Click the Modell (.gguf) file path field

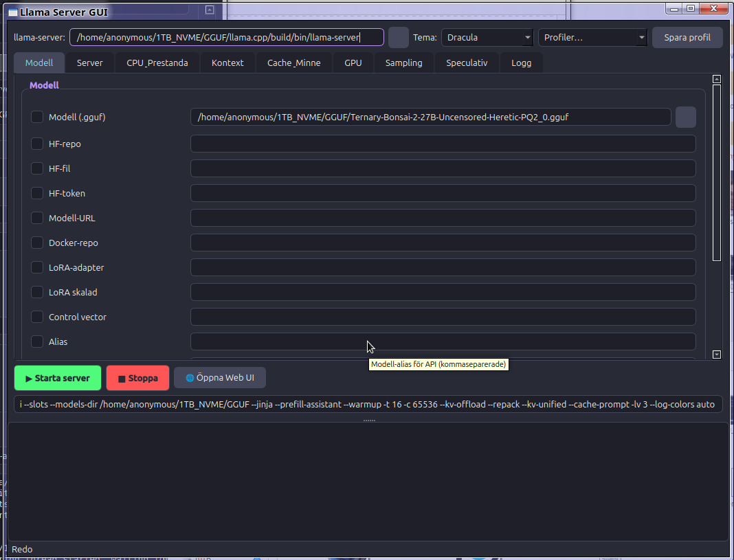431,117
